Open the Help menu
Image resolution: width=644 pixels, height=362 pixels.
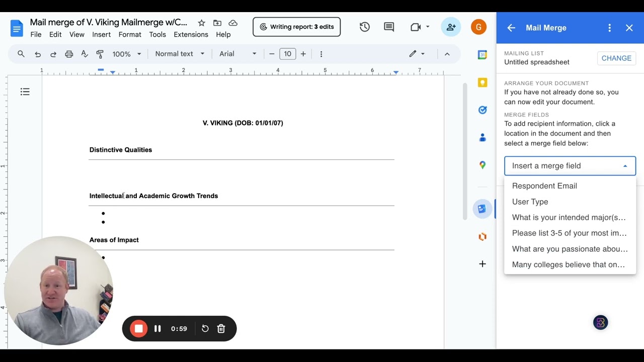point(223,35)
